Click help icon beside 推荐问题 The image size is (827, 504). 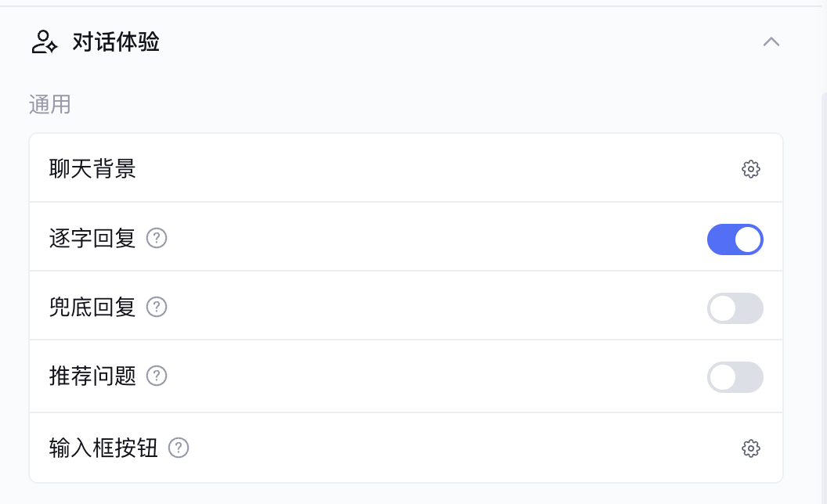pyautogui.click(x=157, y=376)
